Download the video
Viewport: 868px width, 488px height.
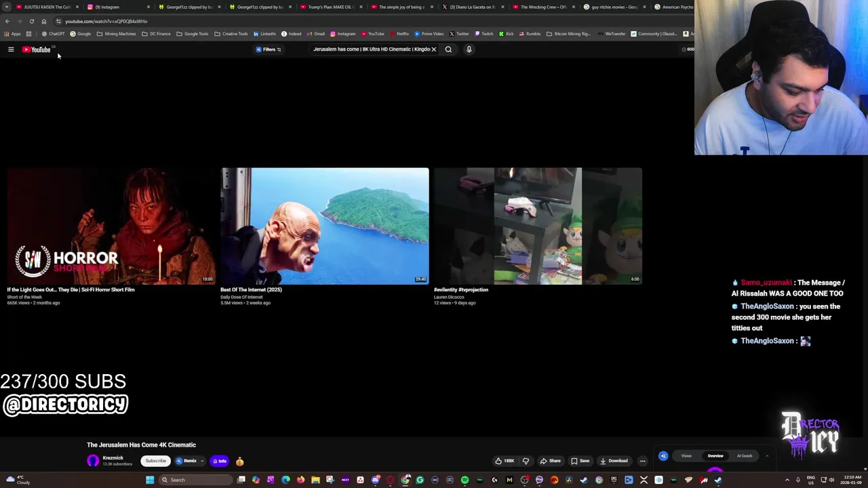pos(614,461)
